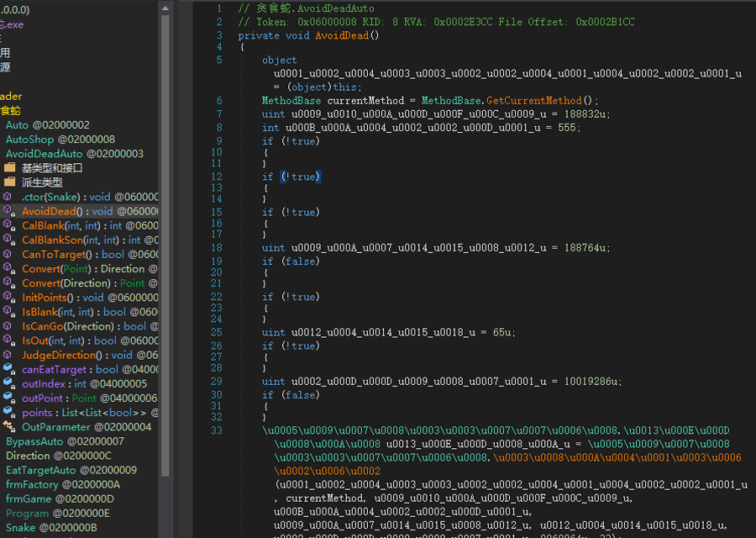The width and height of the screenshot is (756, 538).
Task: Select AvoidDeadAuto @02000003 in the tree
Action: (75, 154)
